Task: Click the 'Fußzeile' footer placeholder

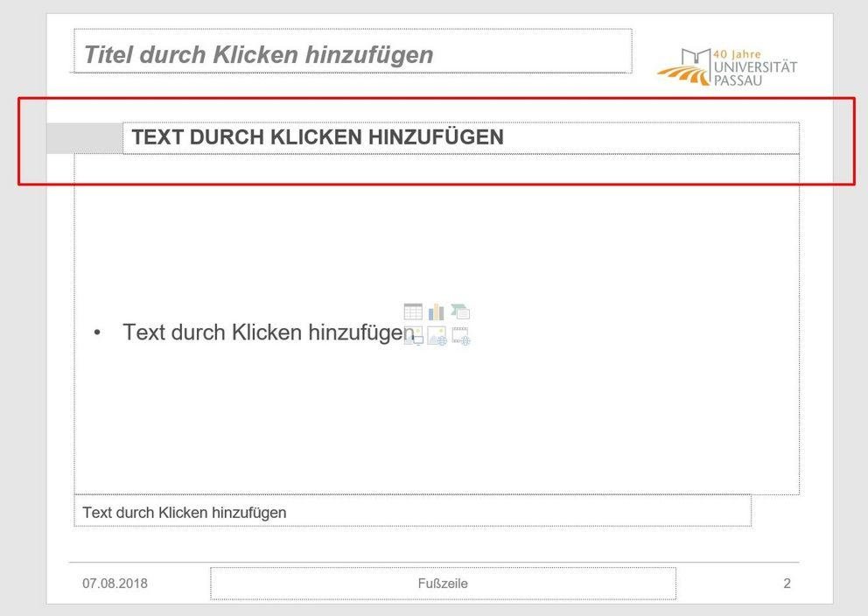Action: click(443, 584)
